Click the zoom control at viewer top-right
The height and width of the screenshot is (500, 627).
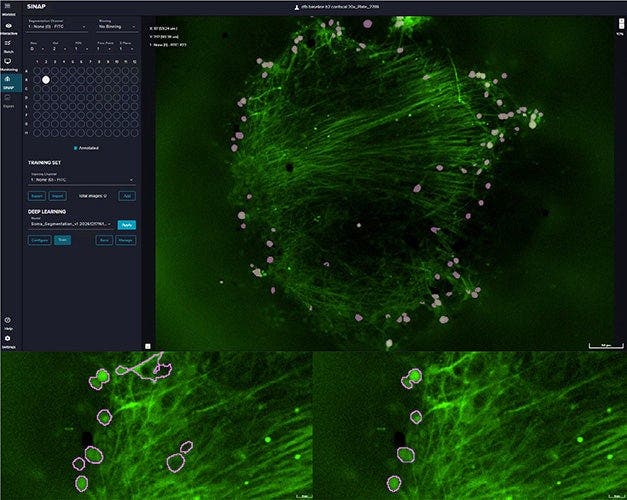621,23
